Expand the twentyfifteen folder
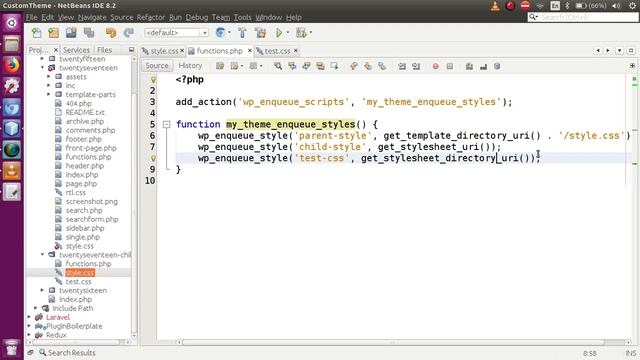The height and width of the screenshot is (360, 640). 42,59
